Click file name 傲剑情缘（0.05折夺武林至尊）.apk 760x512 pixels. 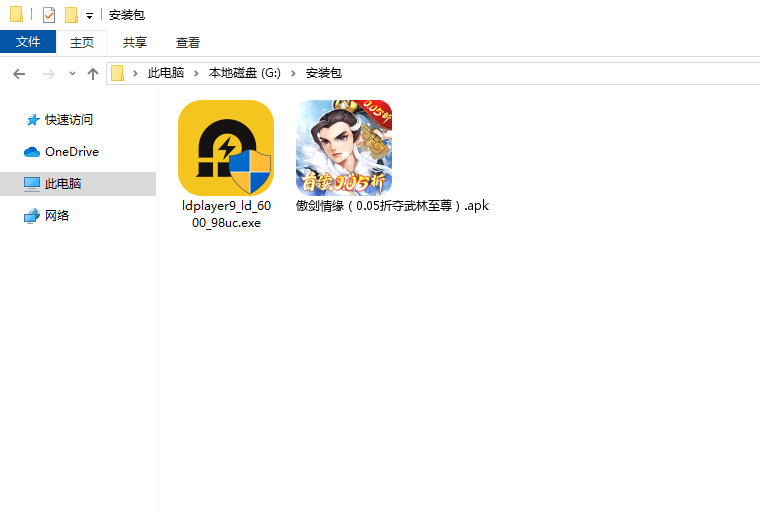click(x=392, y=206)
